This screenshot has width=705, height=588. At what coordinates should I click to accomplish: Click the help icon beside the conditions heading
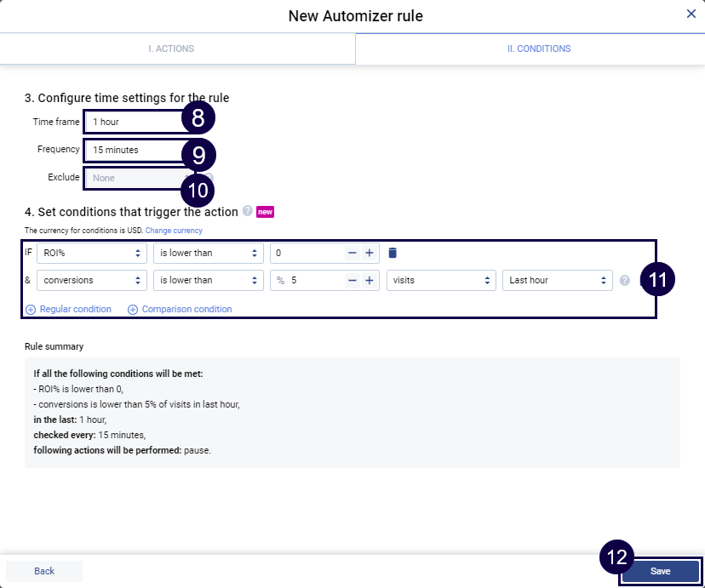point(248,211)
